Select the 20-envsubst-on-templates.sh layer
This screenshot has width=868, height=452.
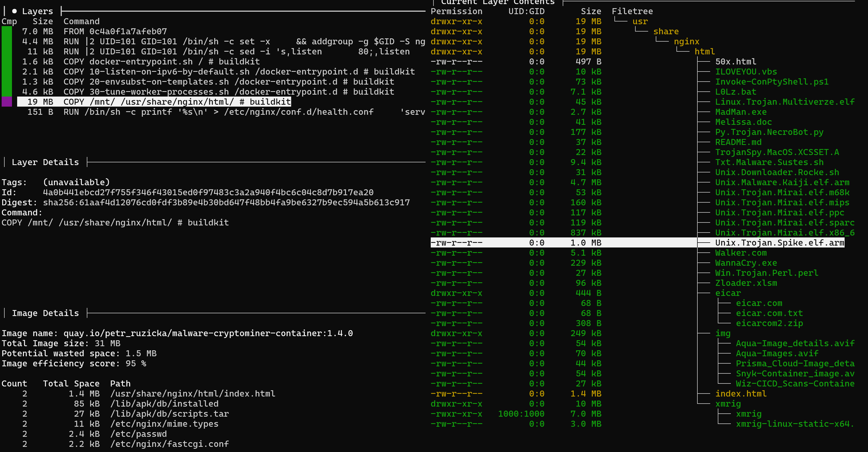tap(208, 82)
